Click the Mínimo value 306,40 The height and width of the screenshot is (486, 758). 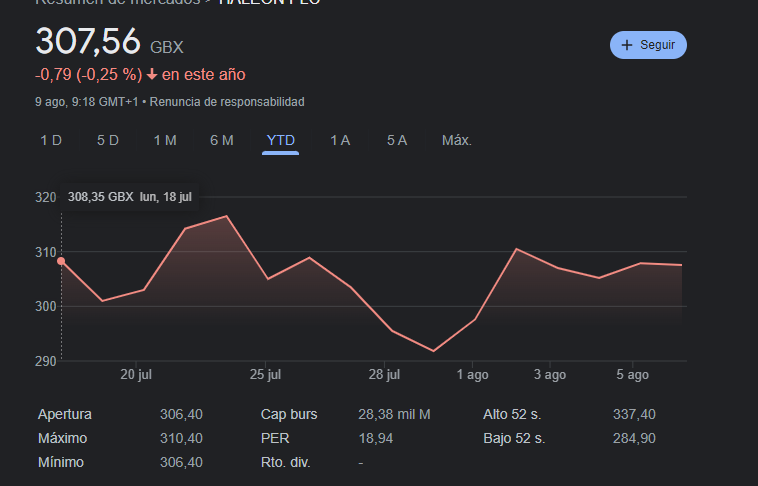(181, 462)
